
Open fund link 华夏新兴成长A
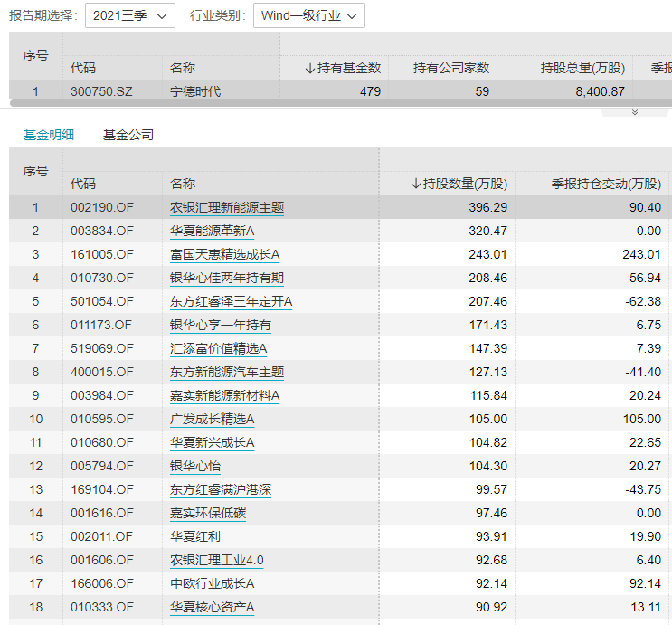[x=213, y=443]
